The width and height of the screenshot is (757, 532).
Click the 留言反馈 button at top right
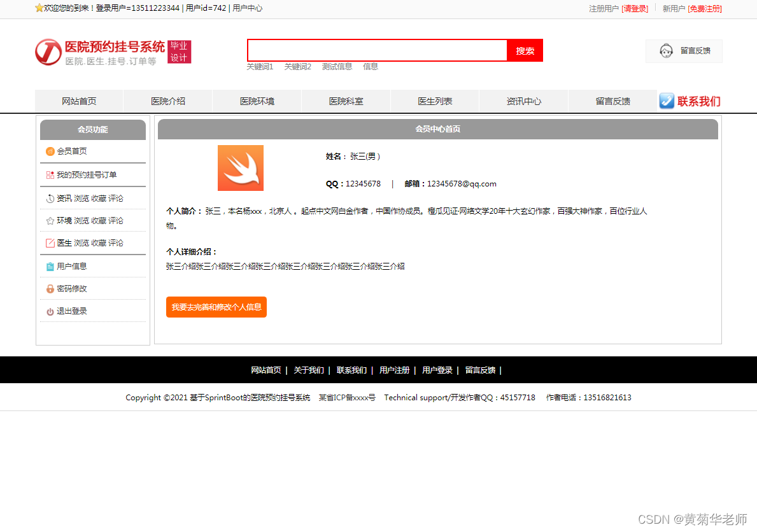point(684,51)
